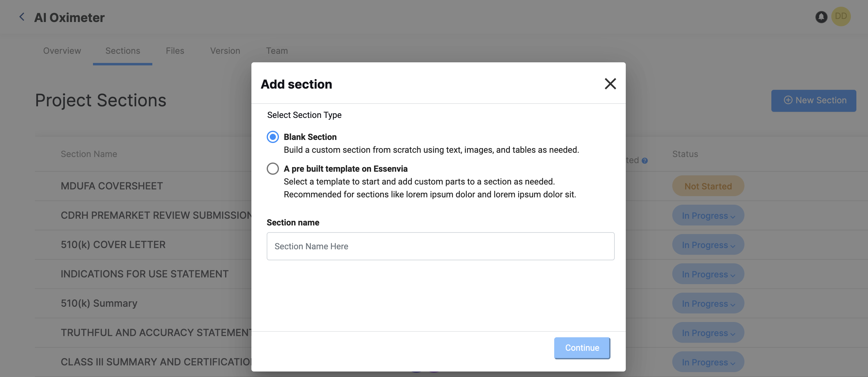Open the INDICATIONS FOR USE STATEMENT section
The height and width of the screenshot is (377, 868).
coord(144,274)
